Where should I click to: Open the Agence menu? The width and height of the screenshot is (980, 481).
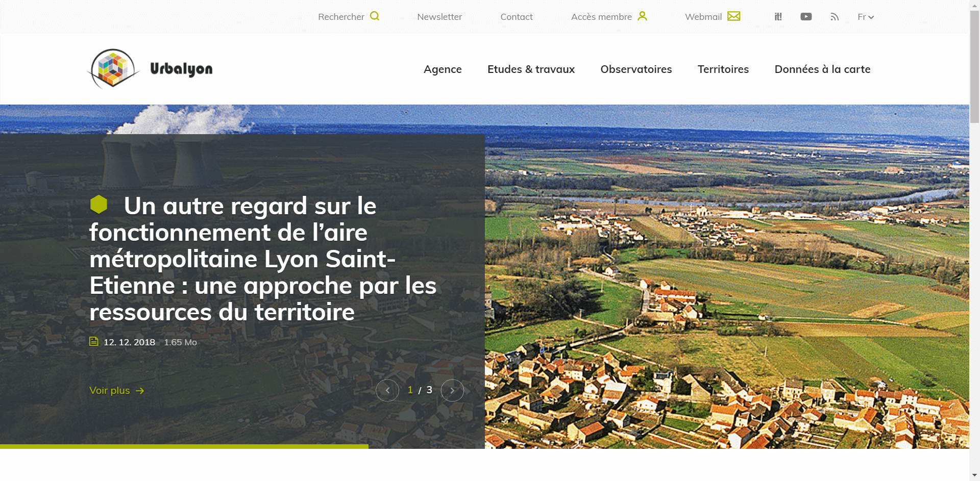coord(443,69)
